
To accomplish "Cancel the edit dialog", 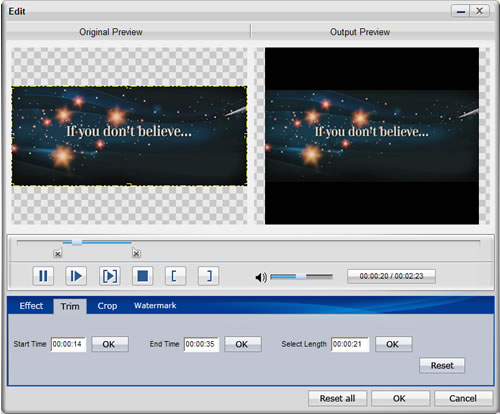I will [x=463, y=398].
